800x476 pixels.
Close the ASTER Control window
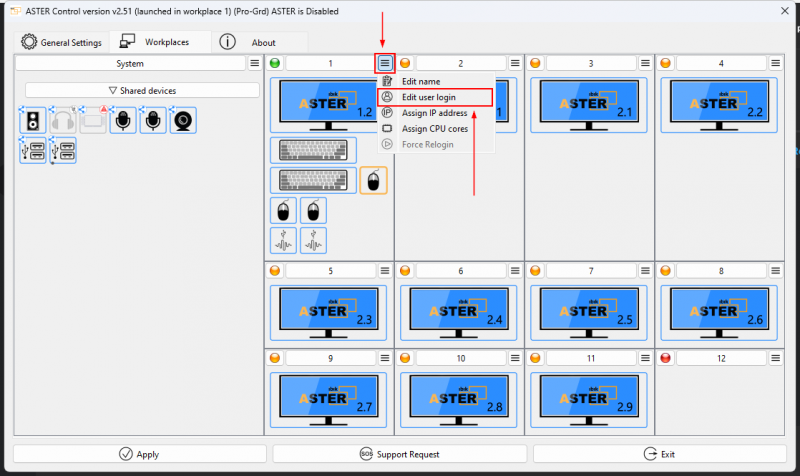tap(785, 11)
